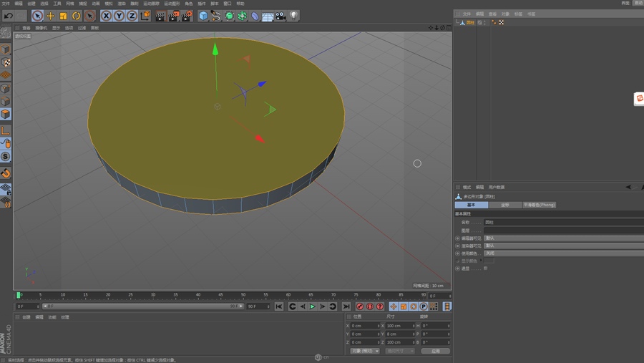Toggle the Z axis lock
The width and height of the screenshot is (644, 363).
tap(132, 16)
